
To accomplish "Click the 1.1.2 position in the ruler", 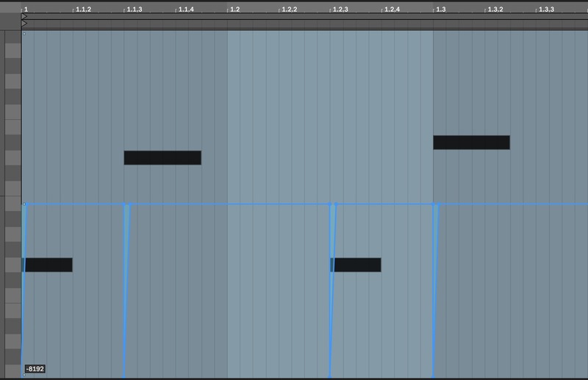I will (x=83, y=10).
